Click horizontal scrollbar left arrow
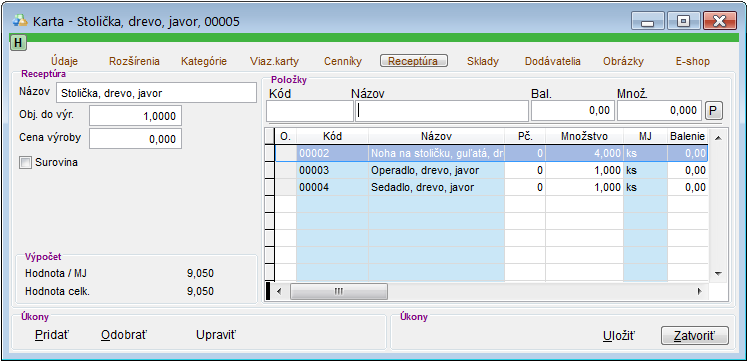 (280, 291)
